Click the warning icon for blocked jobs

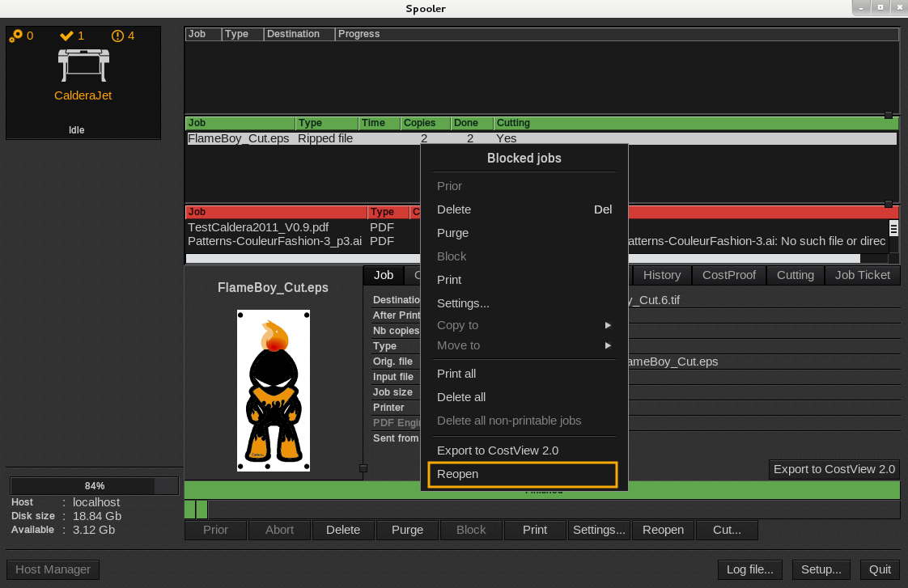(117, 36)
